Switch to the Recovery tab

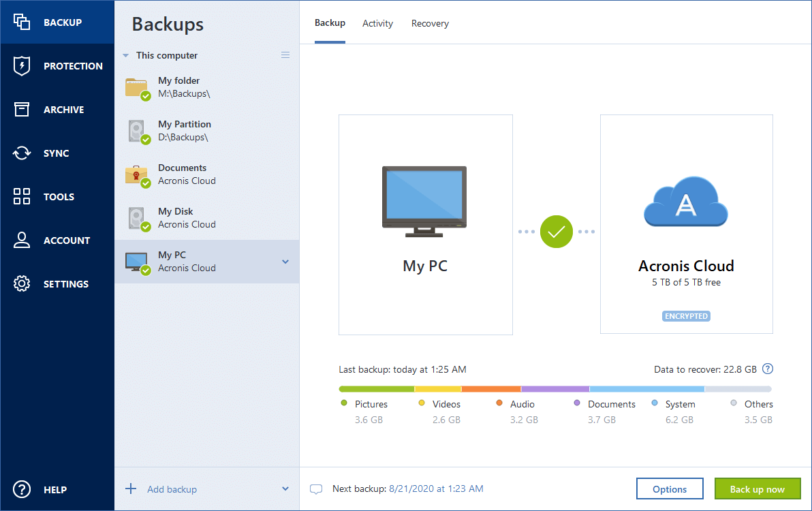[x=430, y=22]
